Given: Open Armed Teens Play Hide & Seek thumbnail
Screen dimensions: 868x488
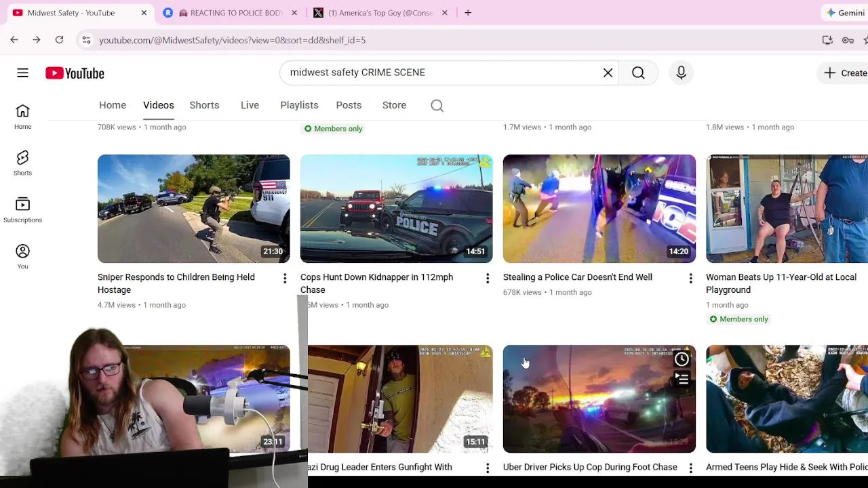Looking at the screenshot, I should [787, 399].
